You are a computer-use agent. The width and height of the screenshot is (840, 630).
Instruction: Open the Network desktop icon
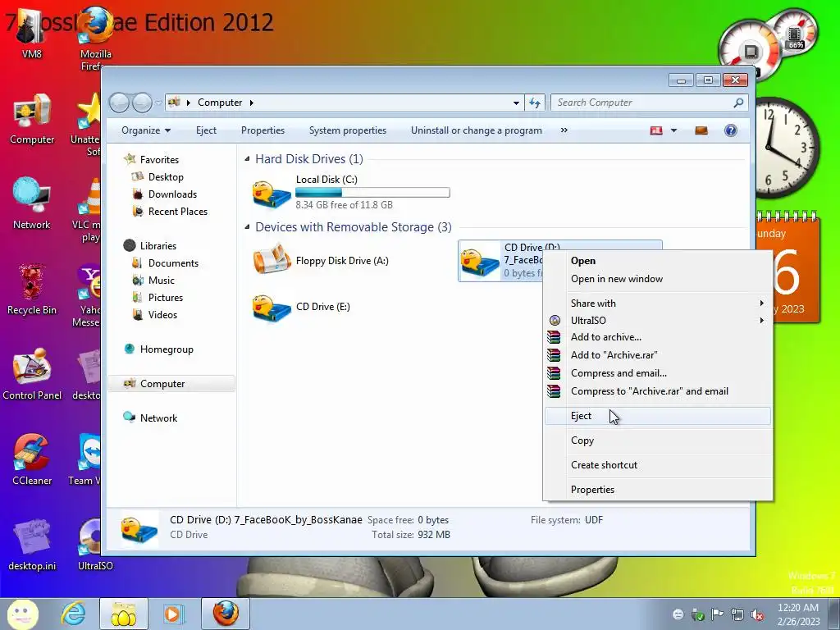click(32, 203)
